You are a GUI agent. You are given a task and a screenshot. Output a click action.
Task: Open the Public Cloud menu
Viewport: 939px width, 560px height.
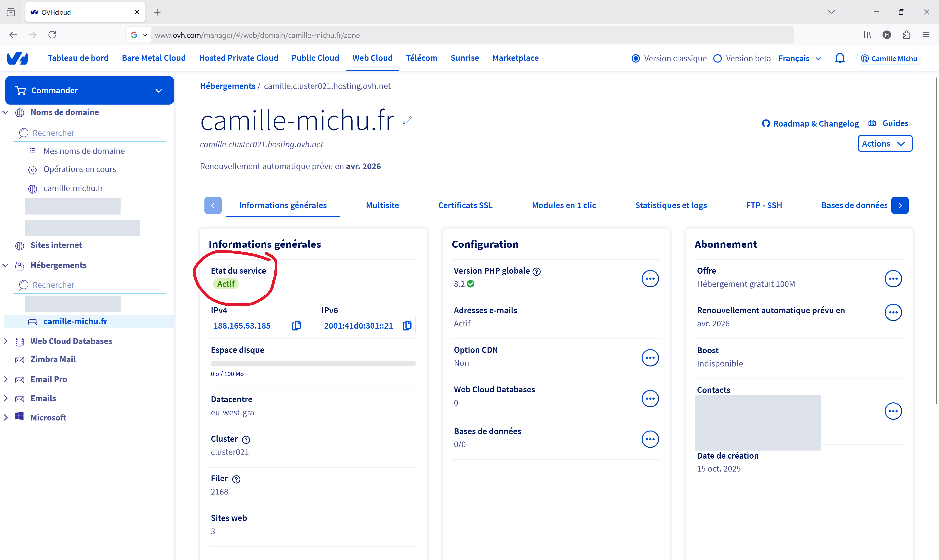(x=315, y=58)
